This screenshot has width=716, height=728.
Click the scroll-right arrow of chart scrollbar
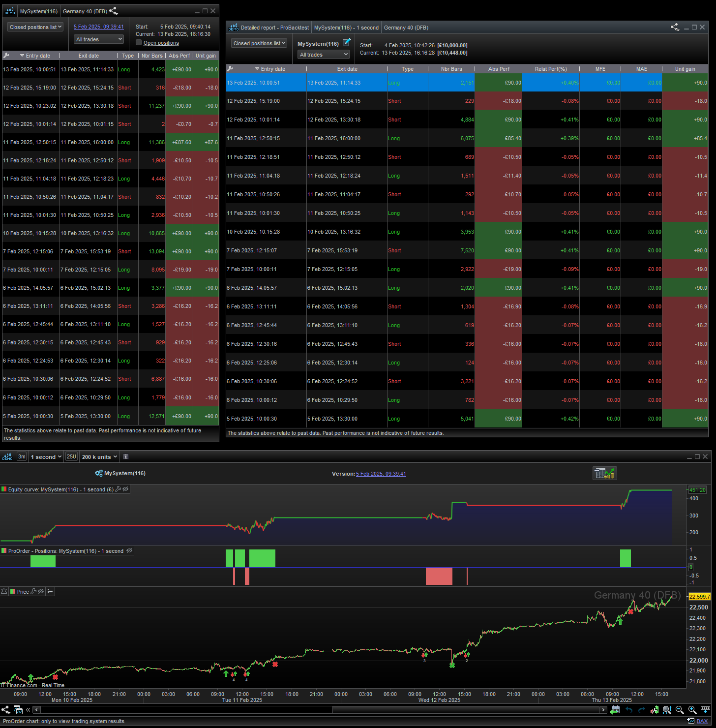pos(603,710)
